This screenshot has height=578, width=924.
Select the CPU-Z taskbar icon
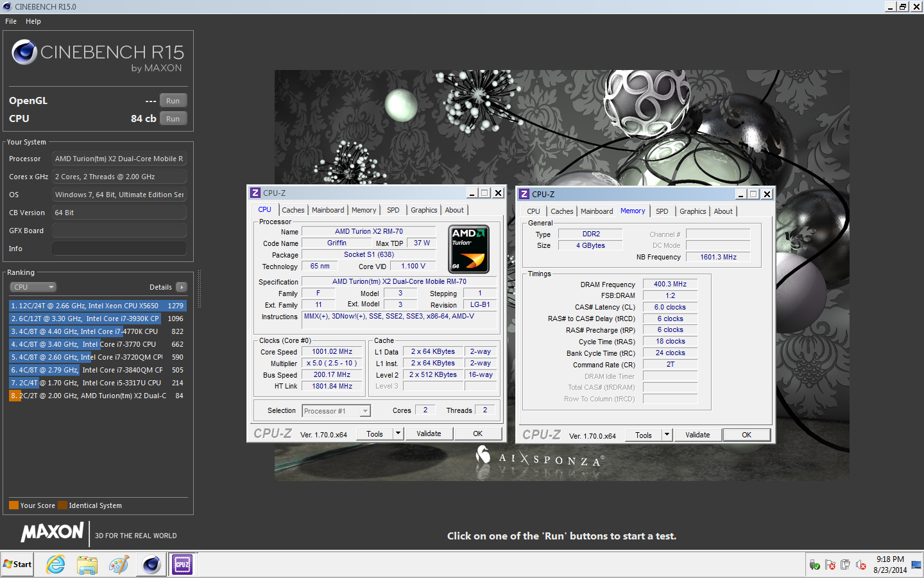[x=182, y=565]
